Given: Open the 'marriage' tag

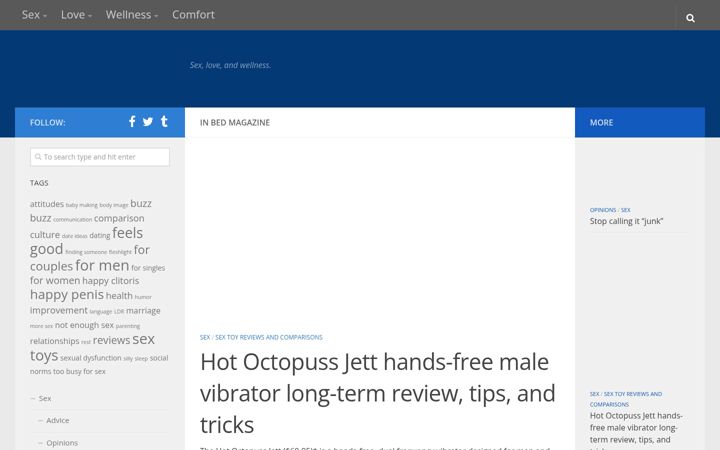Looking at the screenshot, I should click(x=143, y=311).
